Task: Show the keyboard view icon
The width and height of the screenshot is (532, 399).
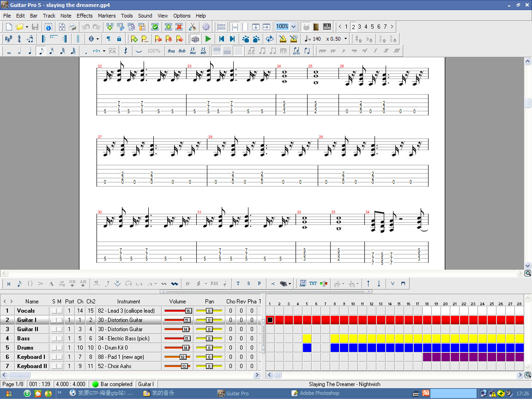Action: pos(327,27)
